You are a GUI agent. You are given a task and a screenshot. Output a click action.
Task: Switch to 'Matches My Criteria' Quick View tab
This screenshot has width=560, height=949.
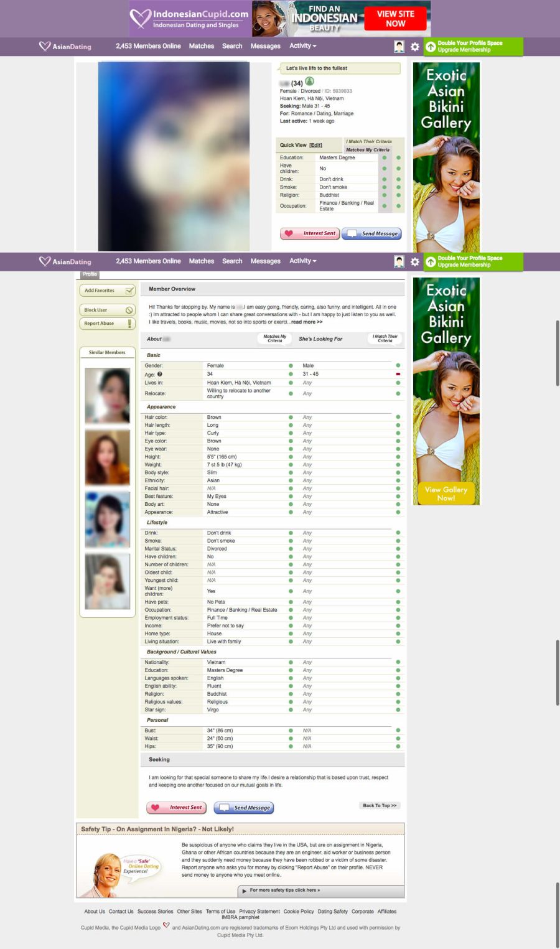click(368, 150)
